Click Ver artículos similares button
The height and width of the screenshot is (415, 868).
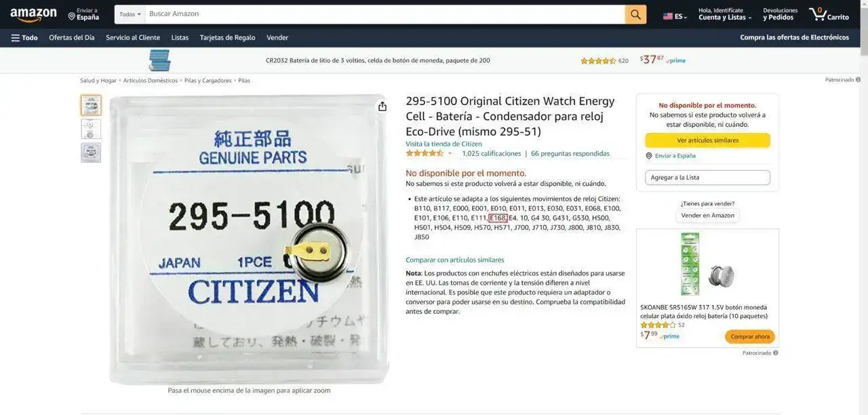707,140
